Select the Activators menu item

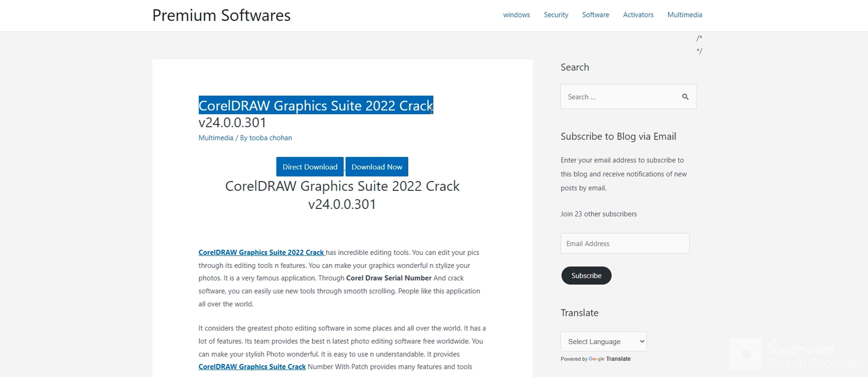tap(638, 15)
